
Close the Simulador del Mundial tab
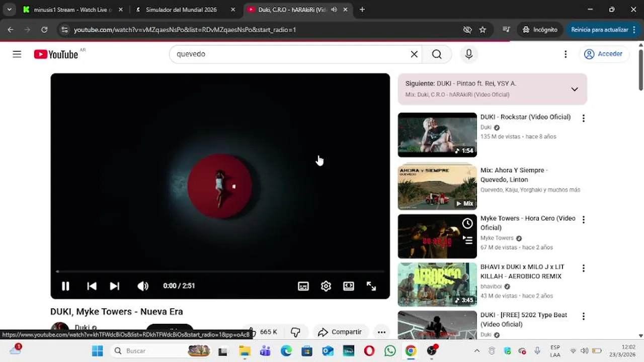(233, 10)
